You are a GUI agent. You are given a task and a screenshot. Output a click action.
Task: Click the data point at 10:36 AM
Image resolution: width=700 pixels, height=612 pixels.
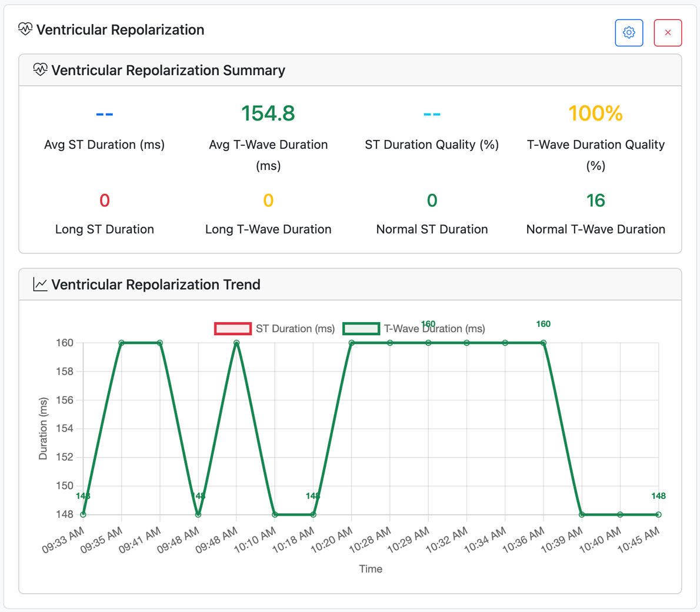point(544,343)
